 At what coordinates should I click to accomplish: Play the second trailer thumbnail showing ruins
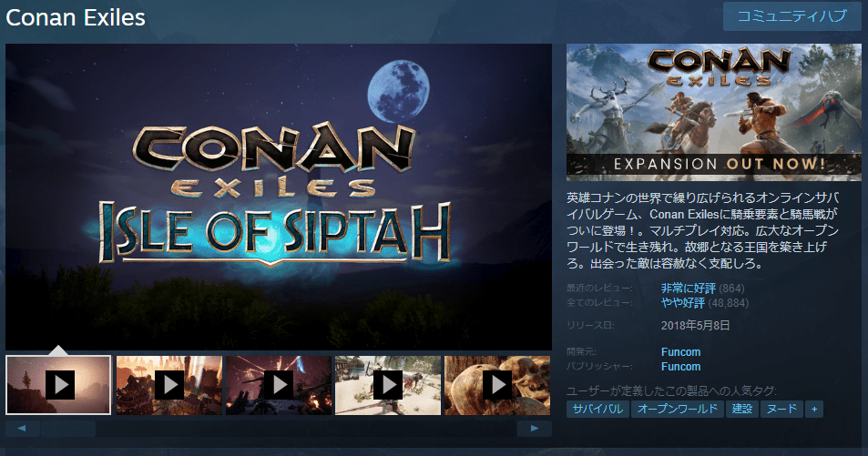click(169, 385)
